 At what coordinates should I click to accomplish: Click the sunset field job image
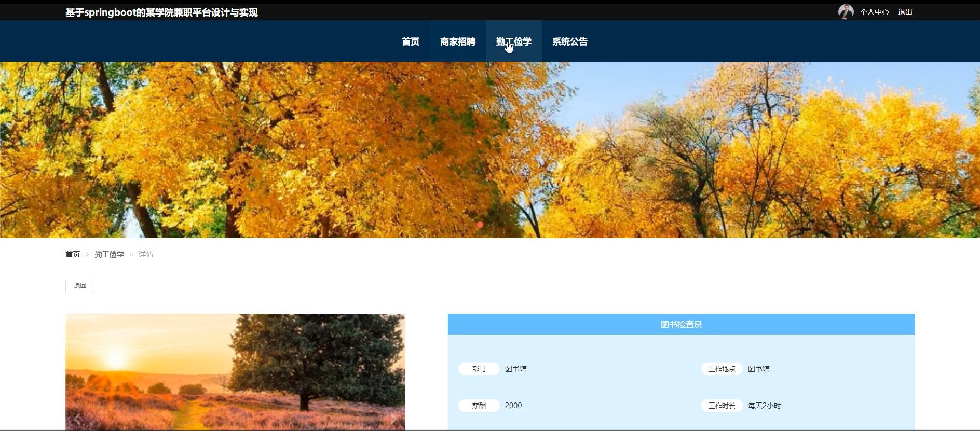[235, 372]
